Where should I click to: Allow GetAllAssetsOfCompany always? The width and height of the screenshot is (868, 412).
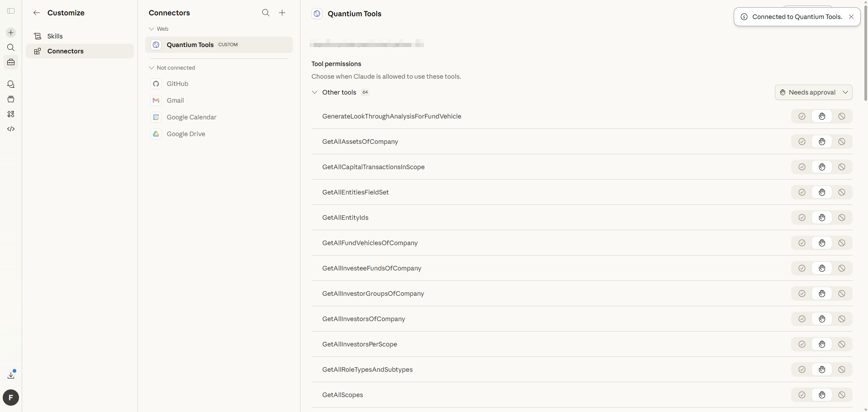pos(802,142)
